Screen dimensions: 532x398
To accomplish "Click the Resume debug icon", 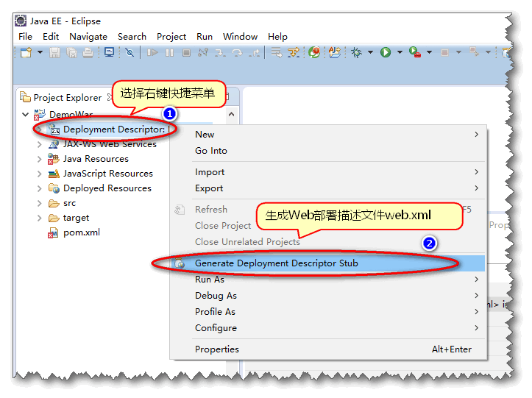I will coord(152,52).
